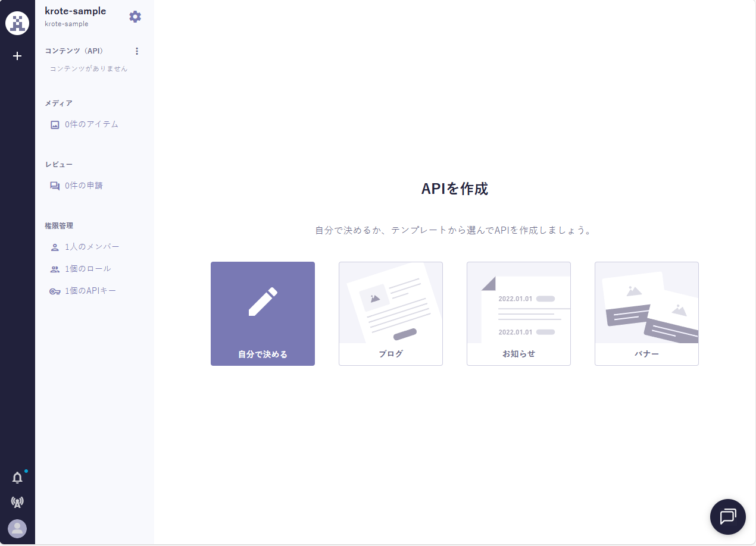
Task: Click the broadcast antenna icon
Action: 17,503
